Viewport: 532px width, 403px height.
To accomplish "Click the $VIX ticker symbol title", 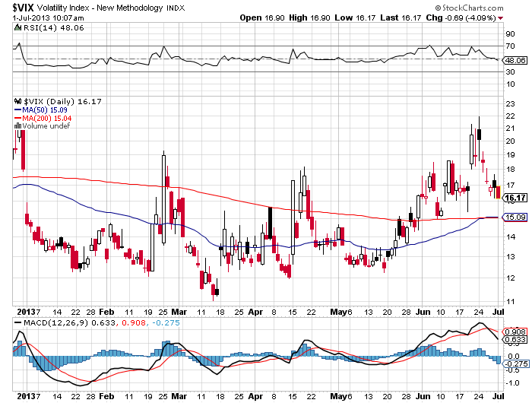I will point(24,8).
